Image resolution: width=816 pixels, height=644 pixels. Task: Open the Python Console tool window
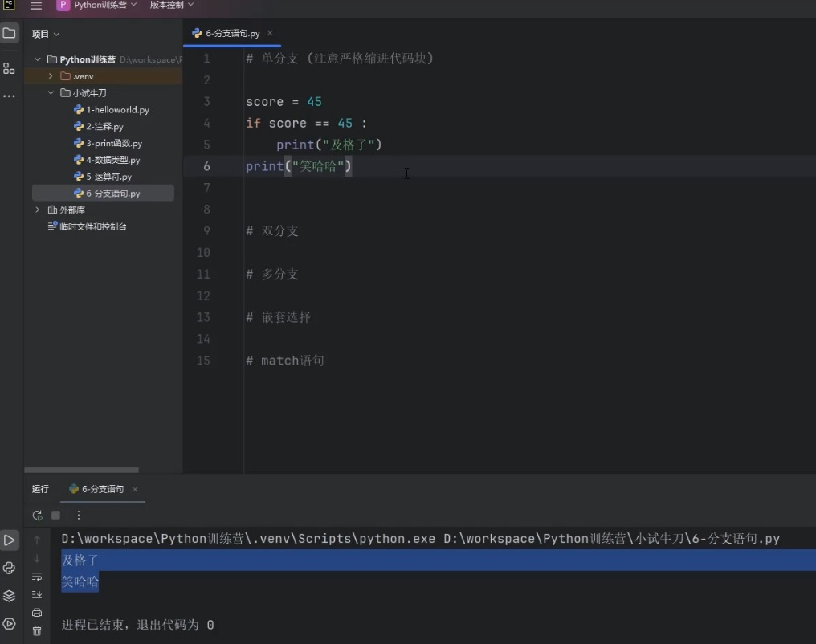tap(9, 568)
